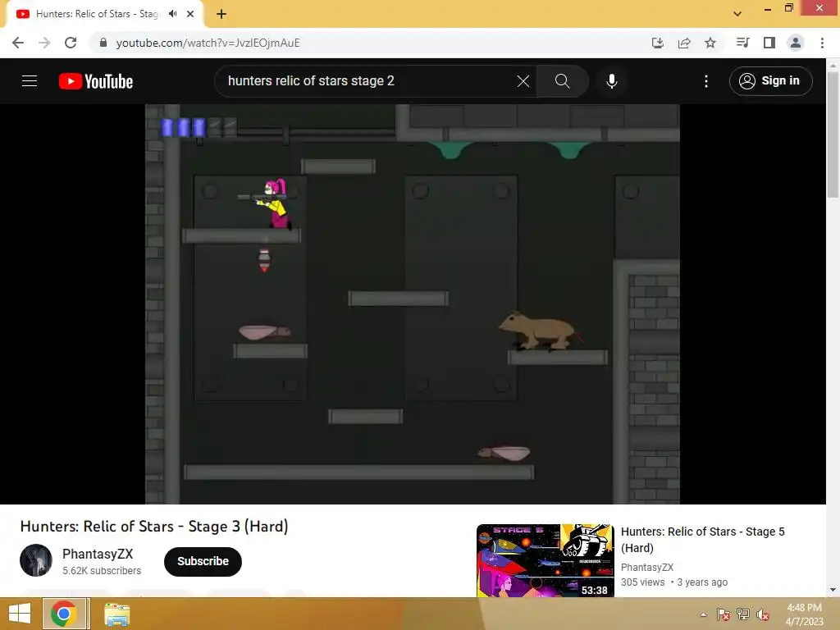
Task: Go back to the previous page
Action: tap(18, 43)
